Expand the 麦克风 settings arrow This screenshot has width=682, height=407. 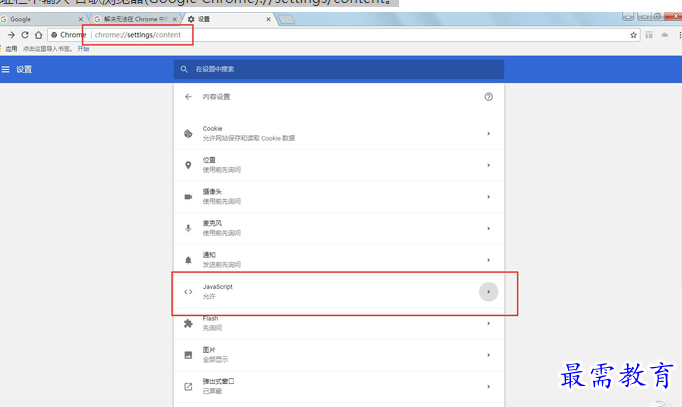[488, 228]
